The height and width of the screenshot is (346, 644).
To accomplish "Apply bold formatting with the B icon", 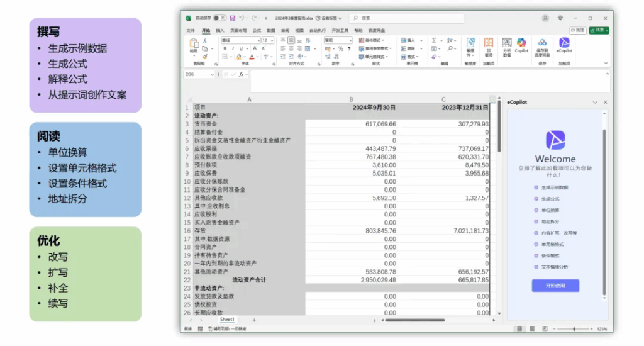I will [225, 48].
